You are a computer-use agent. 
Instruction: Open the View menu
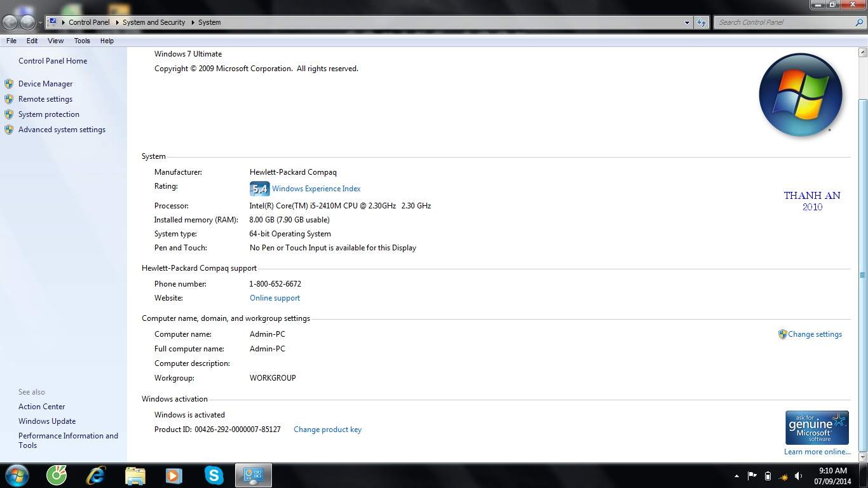pyautogui.click(x=56, y=41)
